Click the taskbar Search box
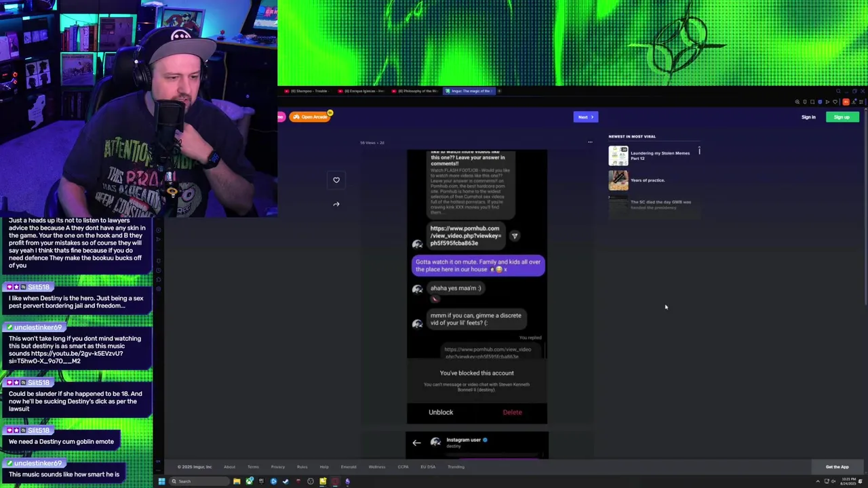This screenshot has width=868, height=488. (199, 481)
